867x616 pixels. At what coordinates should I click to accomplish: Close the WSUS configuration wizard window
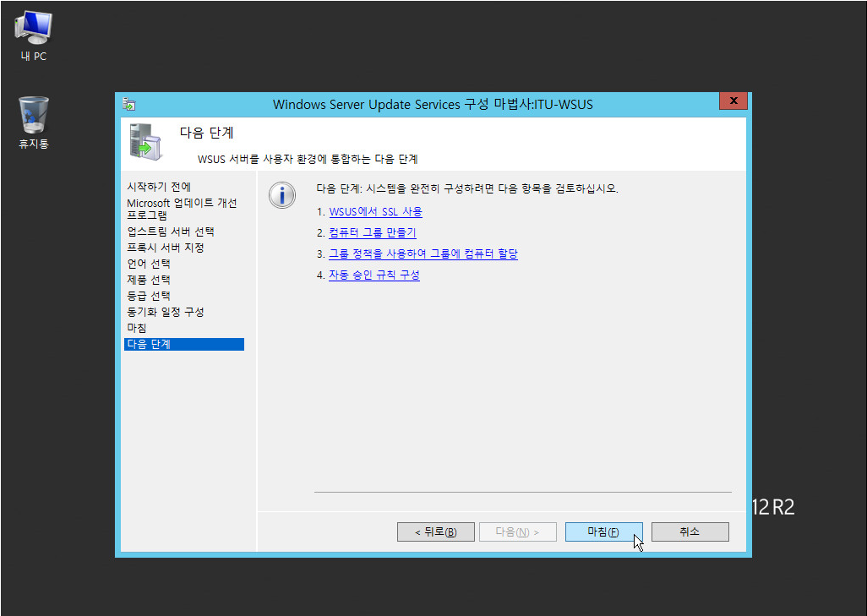(733, 101)
